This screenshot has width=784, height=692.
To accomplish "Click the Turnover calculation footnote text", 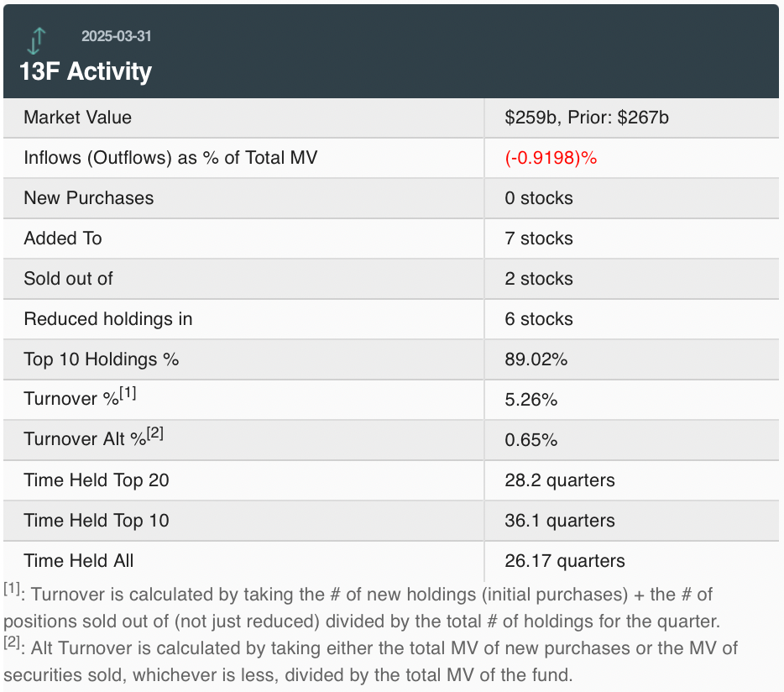I will coord(361,606).
